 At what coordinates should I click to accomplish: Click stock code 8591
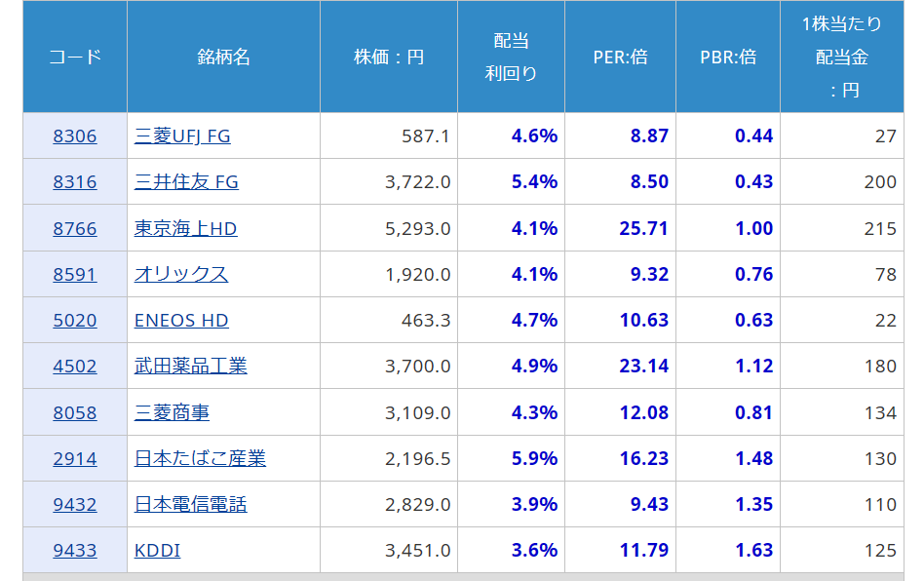[75, 275]
